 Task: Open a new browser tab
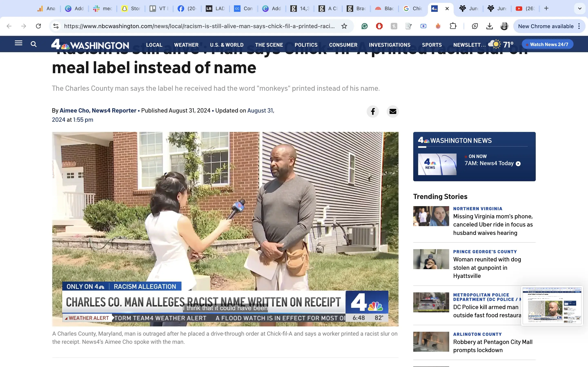pos(546,9)
